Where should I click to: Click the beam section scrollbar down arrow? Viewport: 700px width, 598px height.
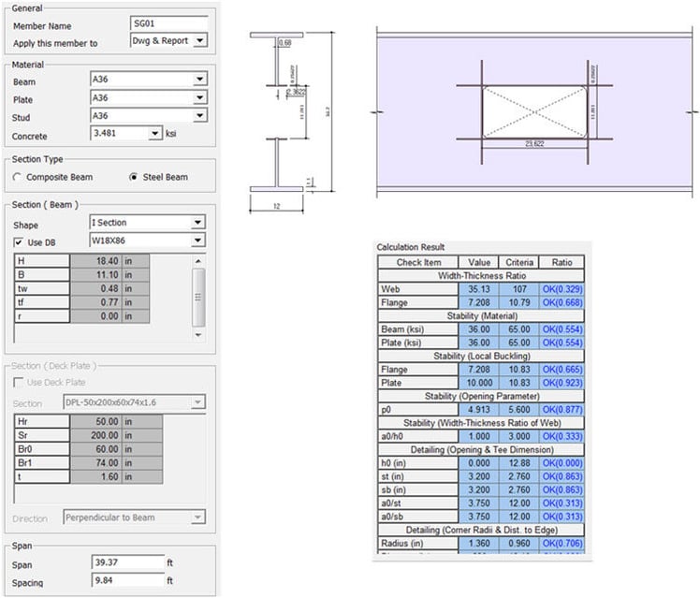coord(197,334)
